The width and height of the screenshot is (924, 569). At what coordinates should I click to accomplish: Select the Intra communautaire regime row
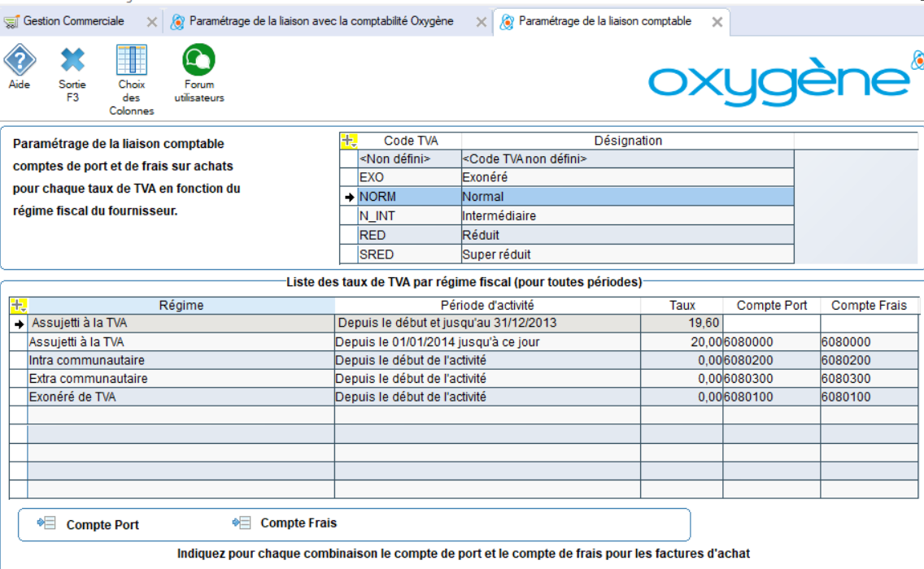click(x=464, y=360)
